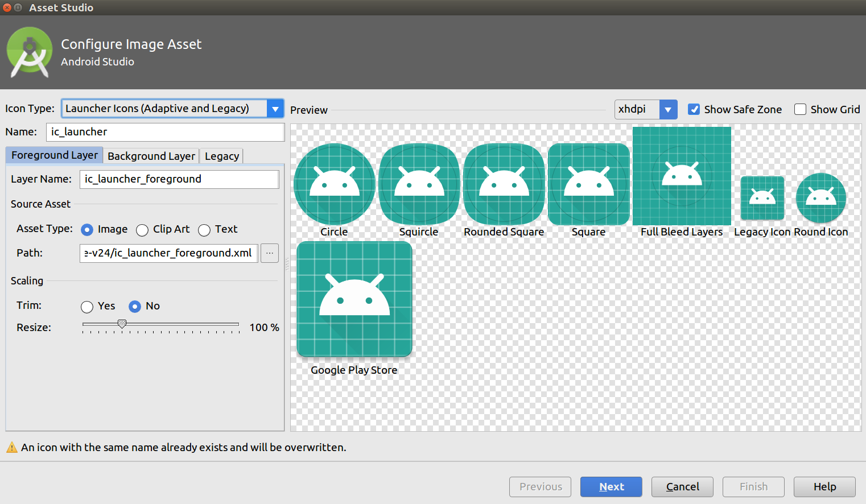Browse for the asset path file
The image size is (866, 504).
(x=270, y=253)
